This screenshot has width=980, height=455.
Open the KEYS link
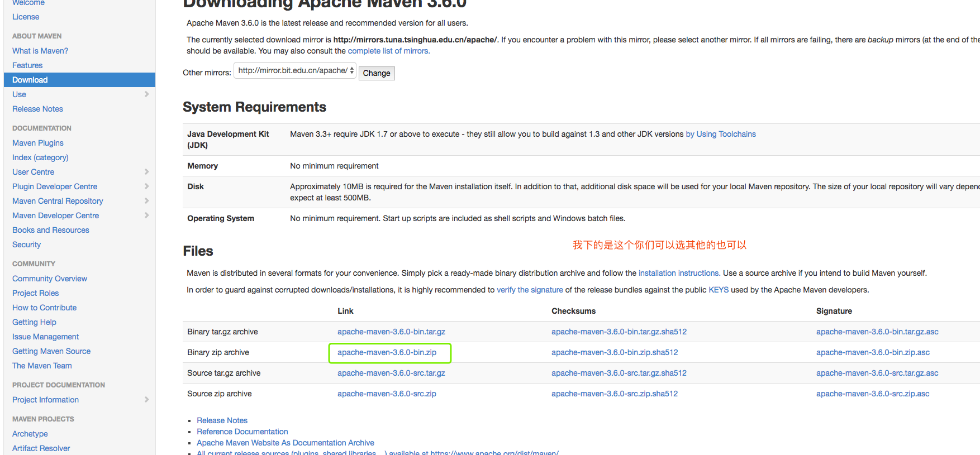point(719,290)
